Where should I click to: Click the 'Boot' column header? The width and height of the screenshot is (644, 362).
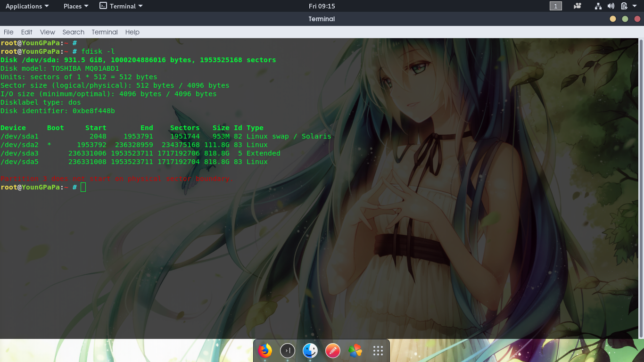[56, 128]
